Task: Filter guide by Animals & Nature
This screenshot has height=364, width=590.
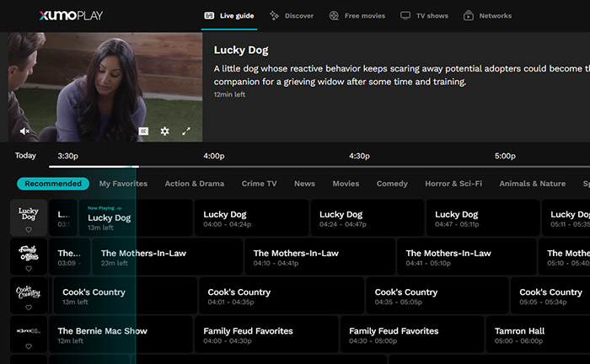Action: (x=532, y=184)
